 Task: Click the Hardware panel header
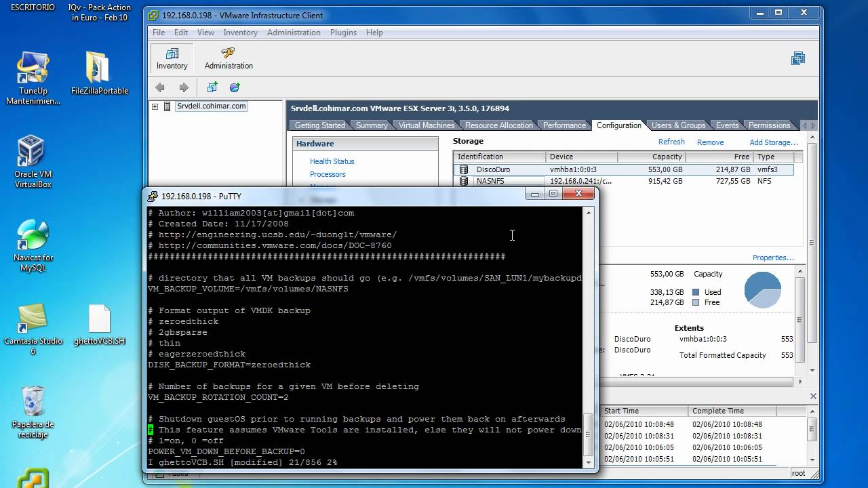366,144
